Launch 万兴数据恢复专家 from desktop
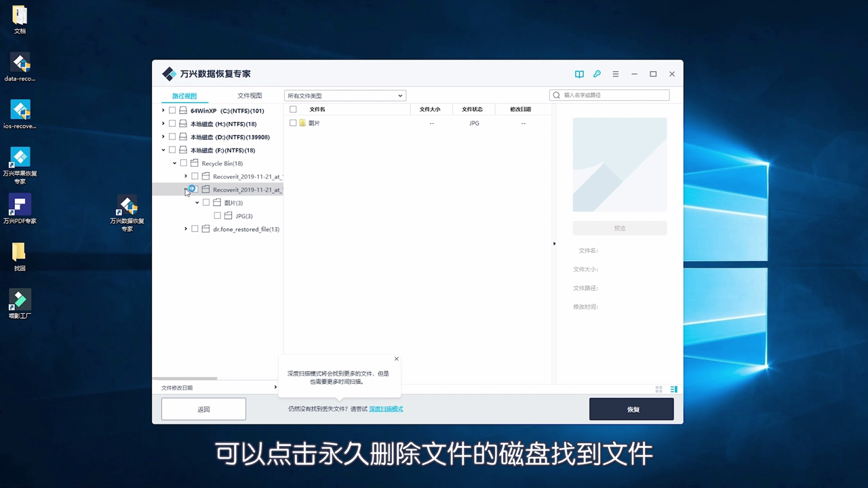This screenshot has width=868, height=488. pyautogui.click(x=127, y=208)
